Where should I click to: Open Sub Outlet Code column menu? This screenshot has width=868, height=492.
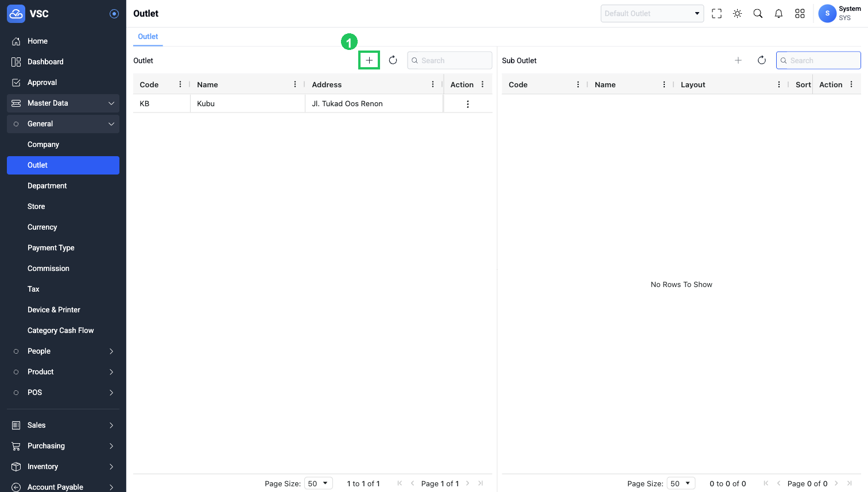578,84
